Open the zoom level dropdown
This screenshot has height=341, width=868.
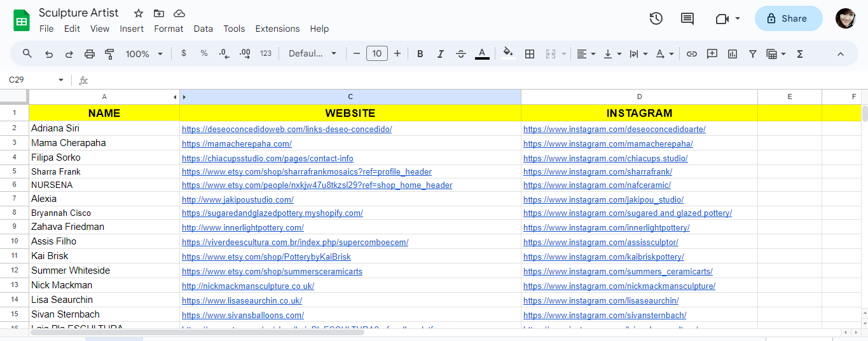click(144, 54)
